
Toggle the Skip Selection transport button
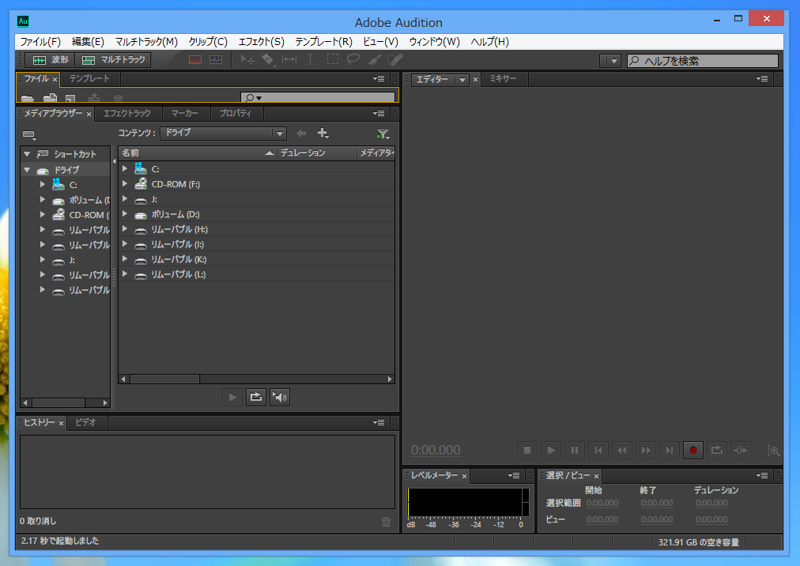(x=740, y=450)
